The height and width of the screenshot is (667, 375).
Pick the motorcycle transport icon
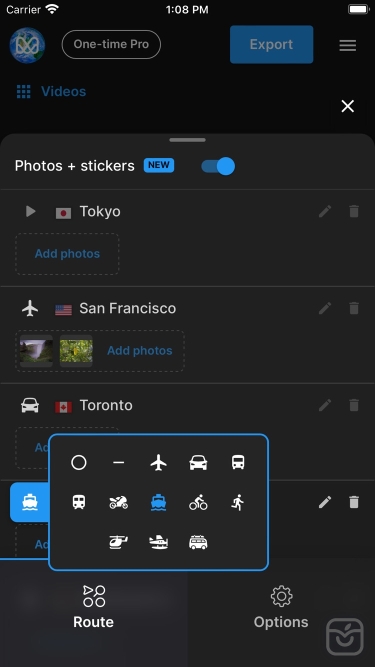coord(119,502)
